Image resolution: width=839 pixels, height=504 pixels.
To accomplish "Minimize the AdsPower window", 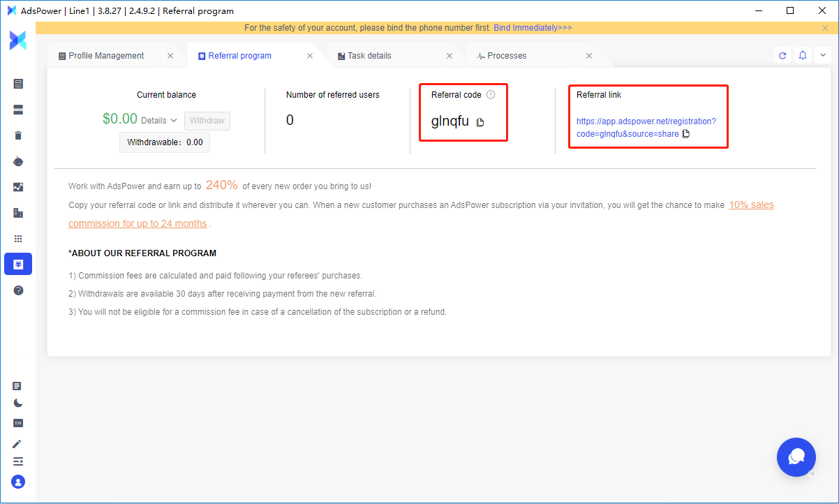I will [759, 10].
